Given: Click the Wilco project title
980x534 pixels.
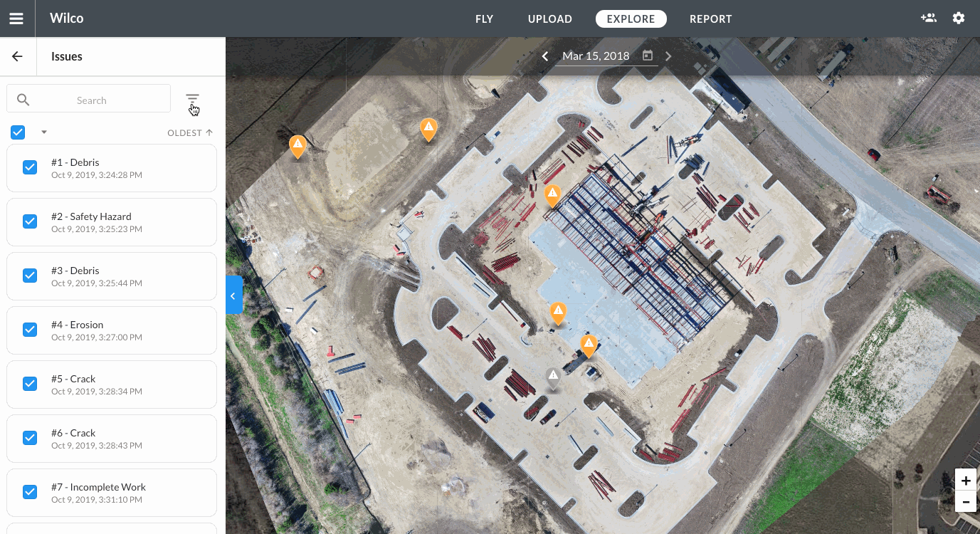Looking at the screenshot, I should [x=67, y=19].
